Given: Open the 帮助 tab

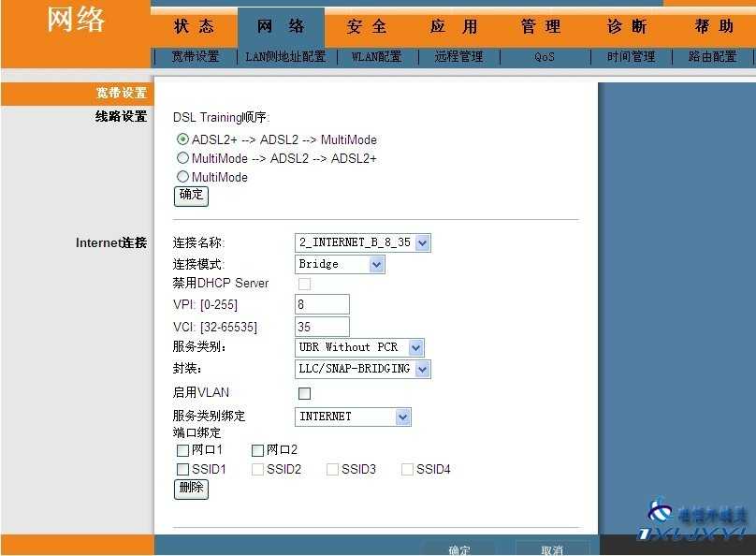Looking at the screenshot, I should coord(714,26).
